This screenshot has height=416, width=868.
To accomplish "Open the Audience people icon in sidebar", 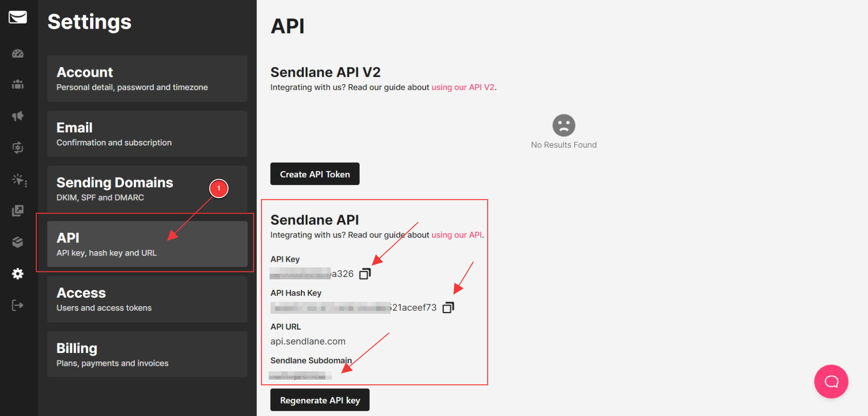I will [17, 84].
